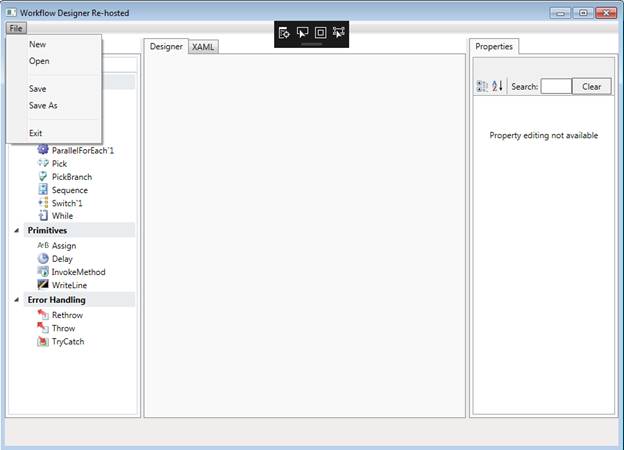
Task: Collapse the Error Handling category arrow
Action: (17, 300)
